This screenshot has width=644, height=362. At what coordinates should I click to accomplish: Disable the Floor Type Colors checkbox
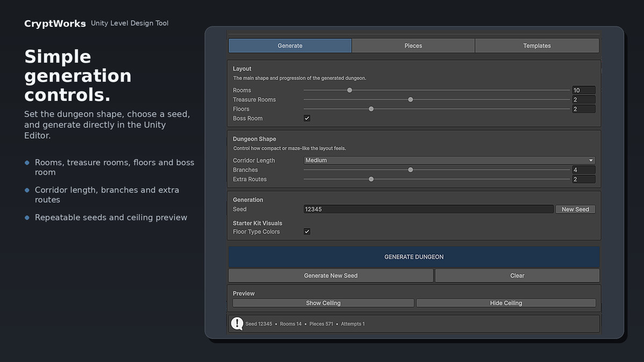pos(307,232)
